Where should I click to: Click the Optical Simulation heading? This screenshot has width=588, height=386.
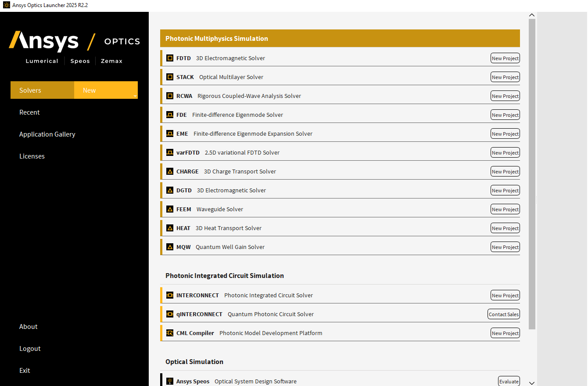coord(194,362)
